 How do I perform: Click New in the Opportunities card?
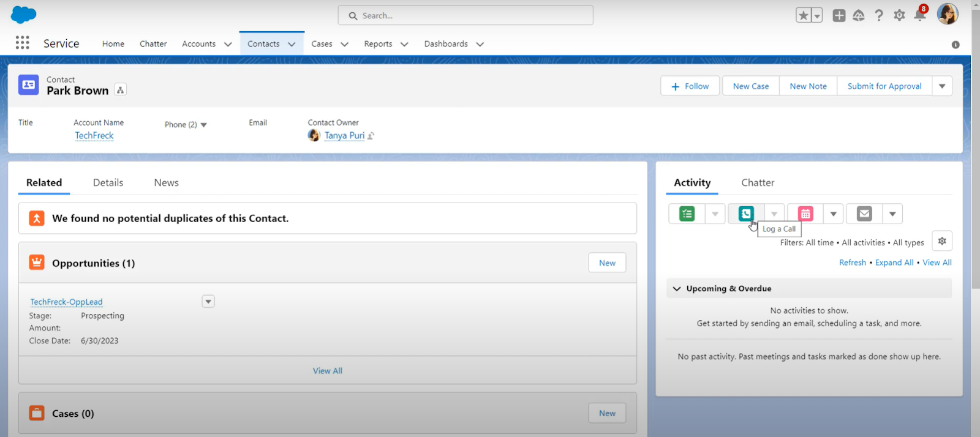tap(607, 263)
